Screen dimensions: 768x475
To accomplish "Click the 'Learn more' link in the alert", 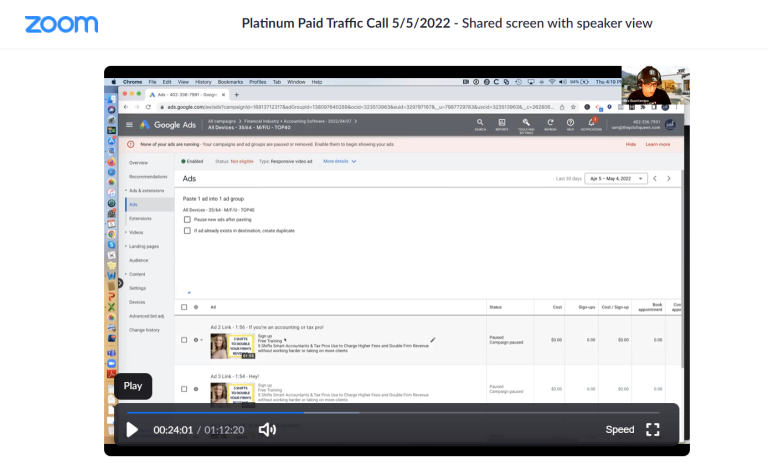I will coord(657,144).
